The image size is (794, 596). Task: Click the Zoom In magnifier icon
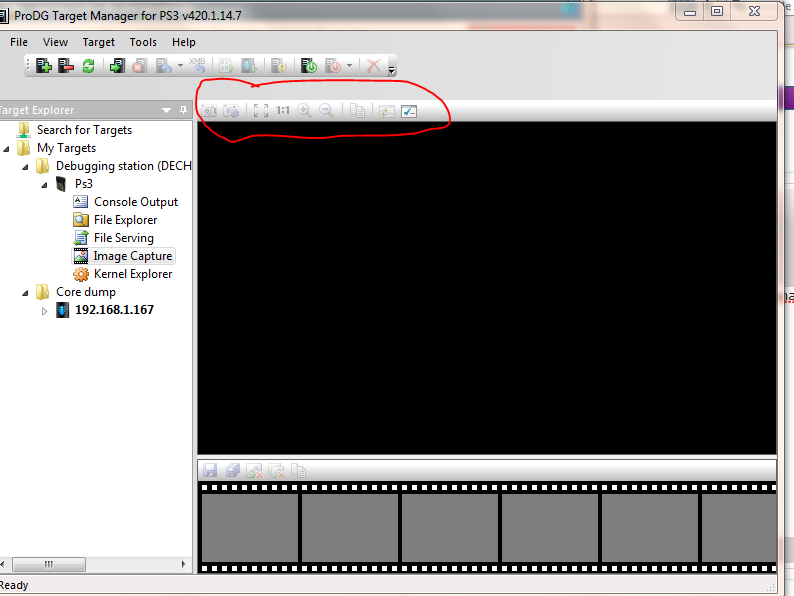(304, 111)
